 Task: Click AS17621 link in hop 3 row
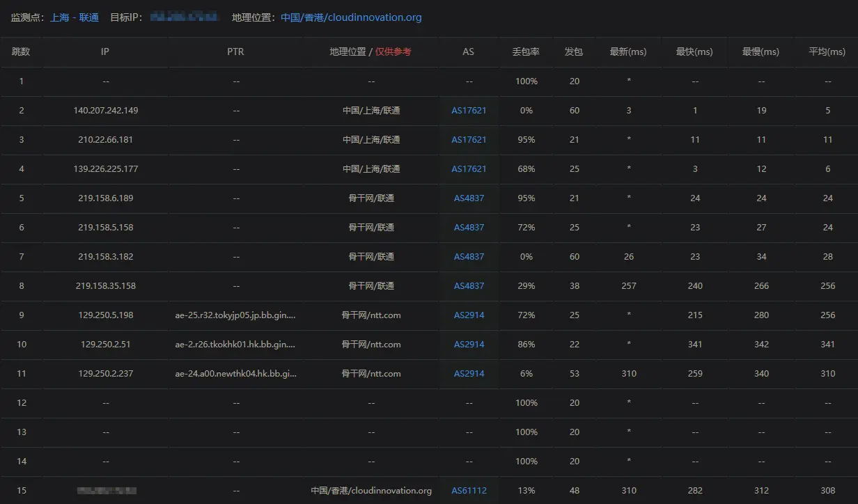point(469,140)
